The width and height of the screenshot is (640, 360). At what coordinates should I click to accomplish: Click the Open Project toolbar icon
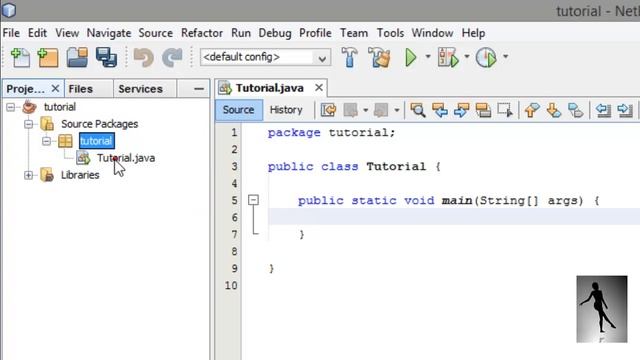[77, 57]
